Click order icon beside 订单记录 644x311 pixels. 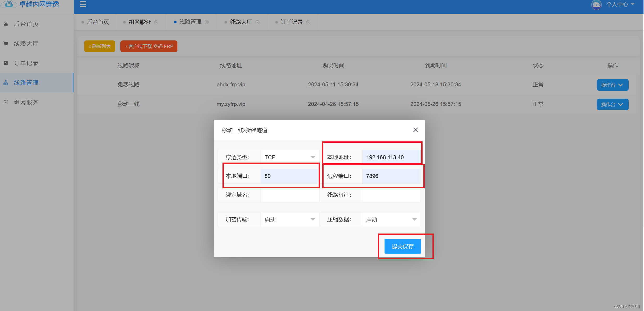pyautogui.click(x=6, y=63)
